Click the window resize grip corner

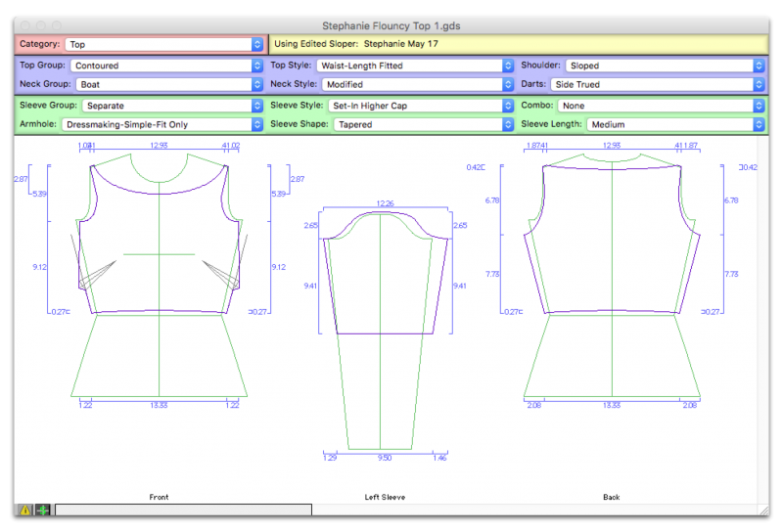tap(764, 510)
